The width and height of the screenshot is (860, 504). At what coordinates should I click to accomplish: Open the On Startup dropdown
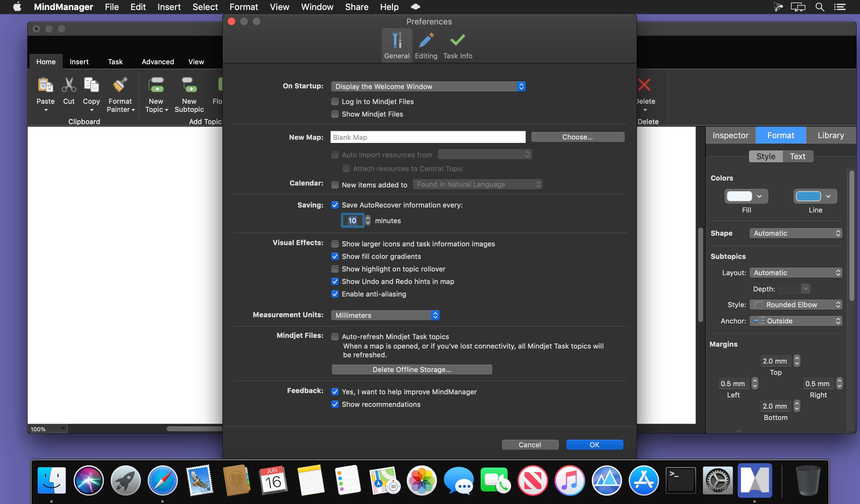pyautogui.click(x=428, y=86)
